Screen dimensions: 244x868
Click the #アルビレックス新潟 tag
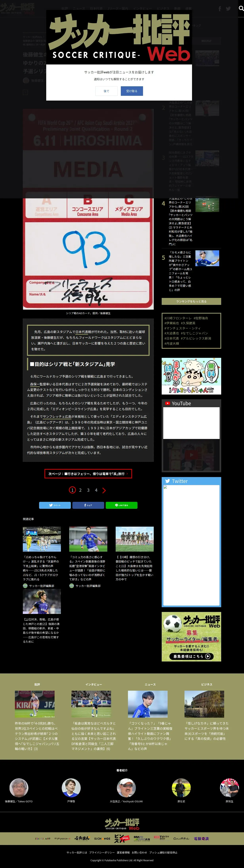(196, 338)
